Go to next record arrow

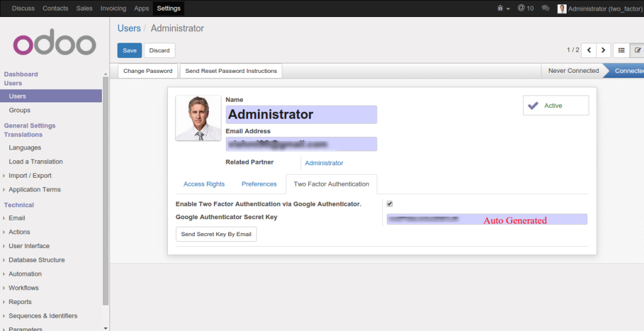pyautogui.click(x=604, y=50)
